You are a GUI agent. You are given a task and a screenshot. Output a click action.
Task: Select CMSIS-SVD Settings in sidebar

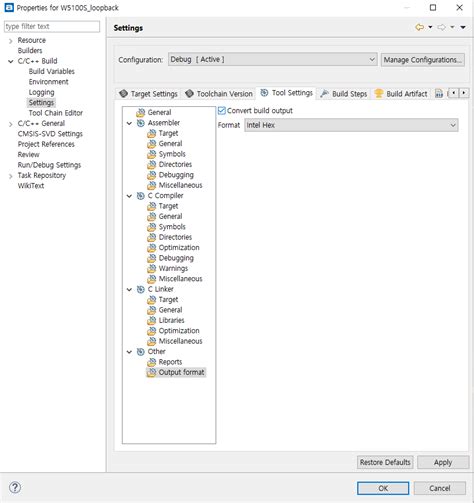50,134
